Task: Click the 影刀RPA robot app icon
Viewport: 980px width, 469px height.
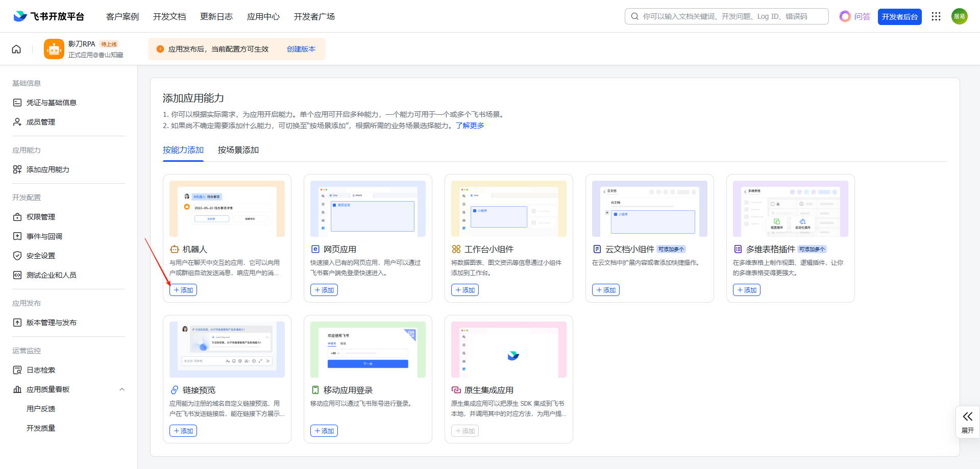Action: coord(54,49)
